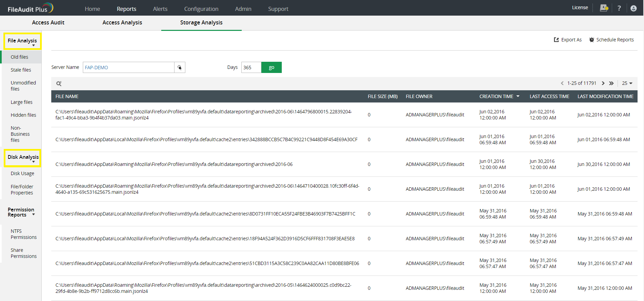Click the green go button
This screenshot has height=301, width=644.
click(271, 67)
